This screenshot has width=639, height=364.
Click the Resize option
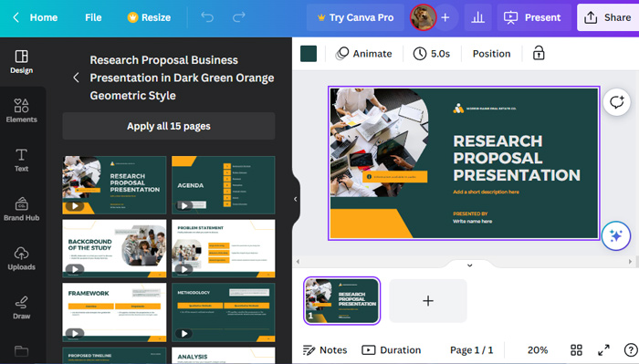(149, 17)
